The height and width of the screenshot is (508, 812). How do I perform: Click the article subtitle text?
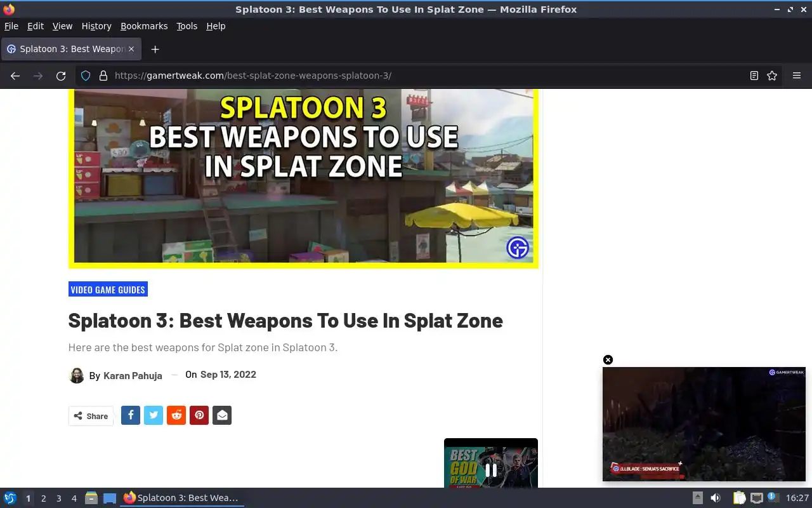(203, 347)
